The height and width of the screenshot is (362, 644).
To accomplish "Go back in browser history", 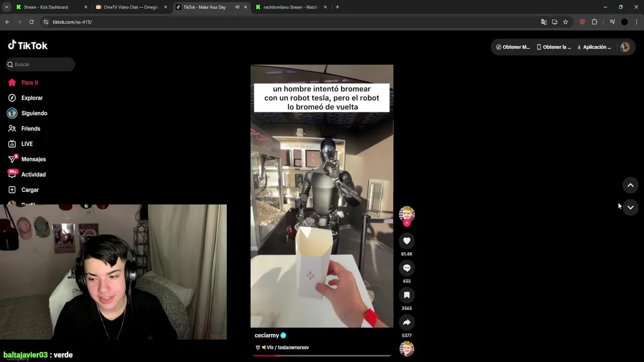I will coord(7,22).
